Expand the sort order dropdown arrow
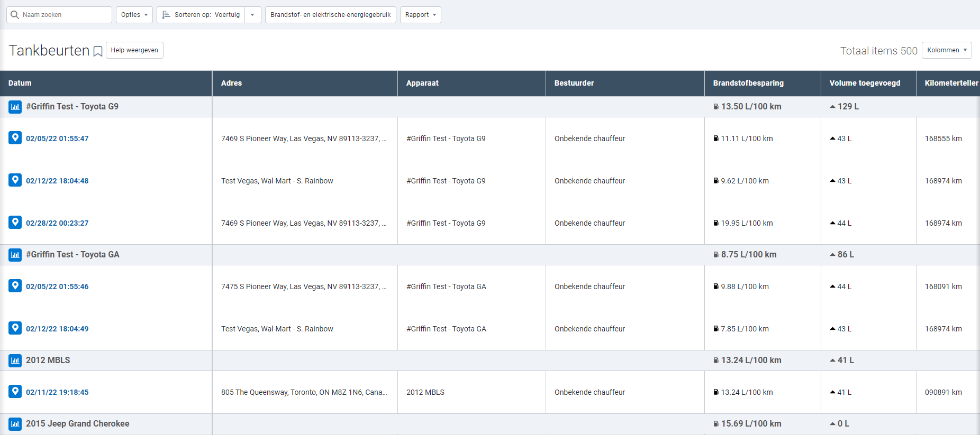 click(x=252, y=15)
